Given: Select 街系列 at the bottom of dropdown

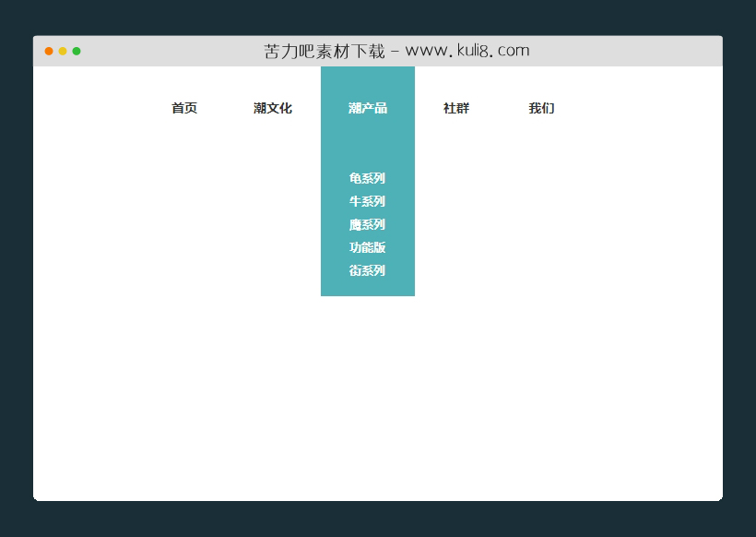Looking at the screenshot, I should [367, 270].
